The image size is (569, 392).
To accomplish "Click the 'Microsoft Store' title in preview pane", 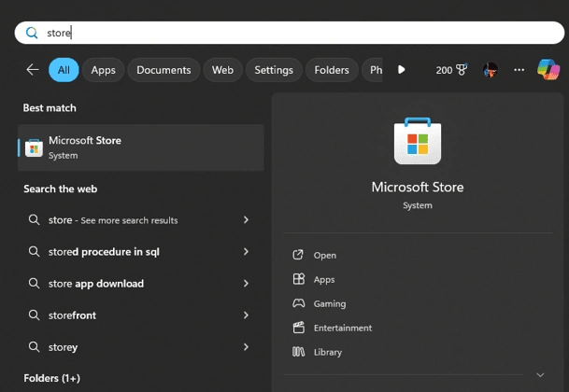I will [x=418, y=187].
